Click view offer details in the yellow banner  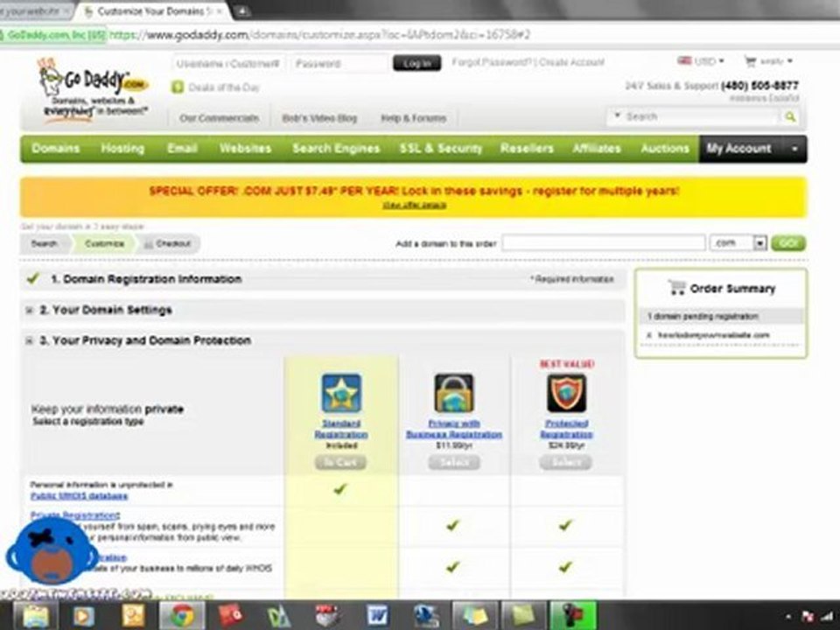click(414, 205)
